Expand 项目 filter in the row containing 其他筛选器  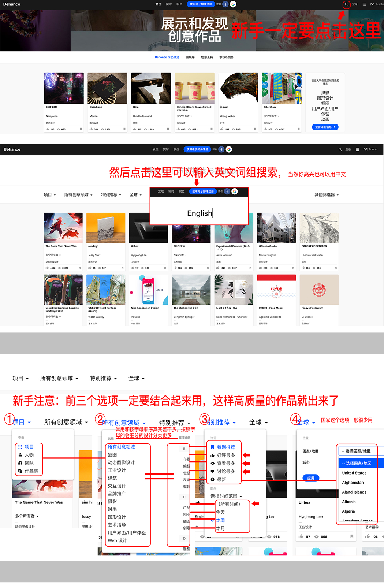tap(50, 195)
